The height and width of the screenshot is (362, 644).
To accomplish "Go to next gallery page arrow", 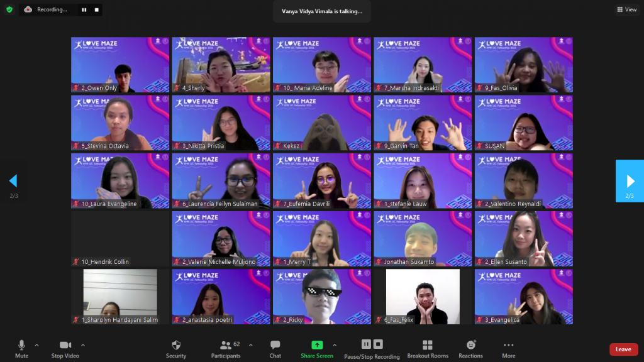I will (630, 181).
